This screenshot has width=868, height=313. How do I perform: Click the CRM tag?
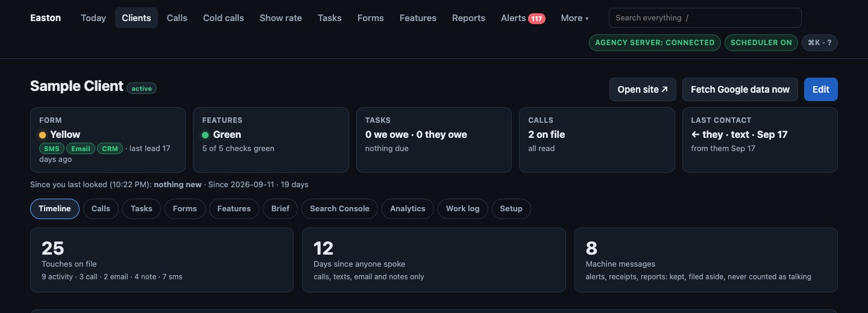(x=110, y=149)
